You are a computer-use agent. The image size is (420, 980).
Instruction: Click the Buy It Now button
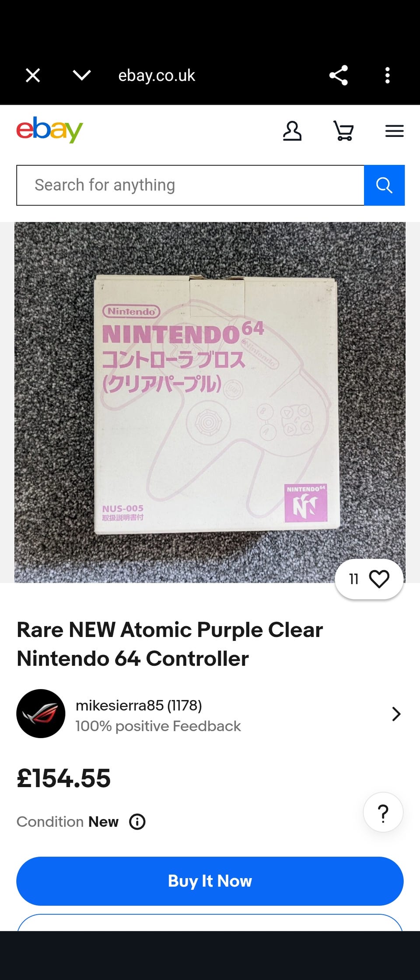pos(210,881)
